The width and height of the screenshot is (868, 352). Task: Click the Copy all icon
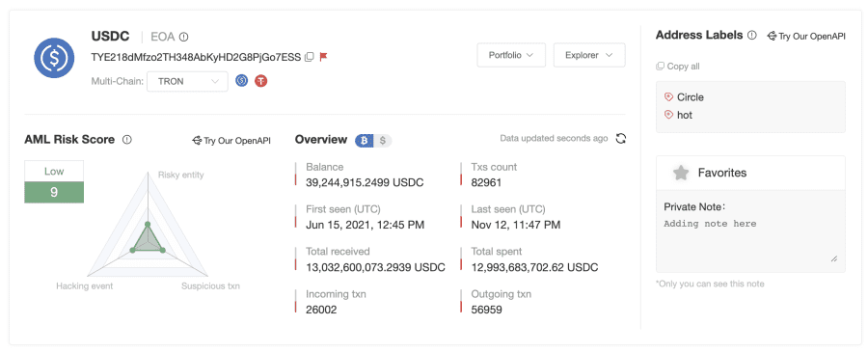tap(660, 67)
